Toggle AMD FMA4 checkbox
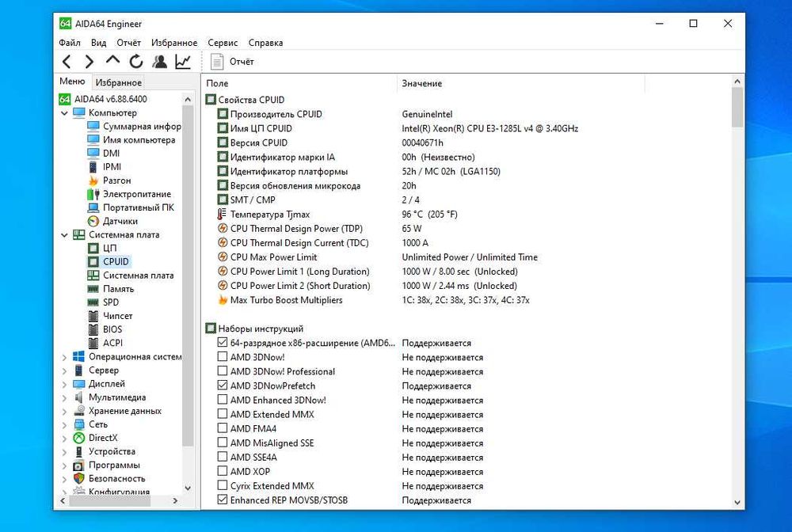This screenshot has height=532, width=792. click(223, 428)
